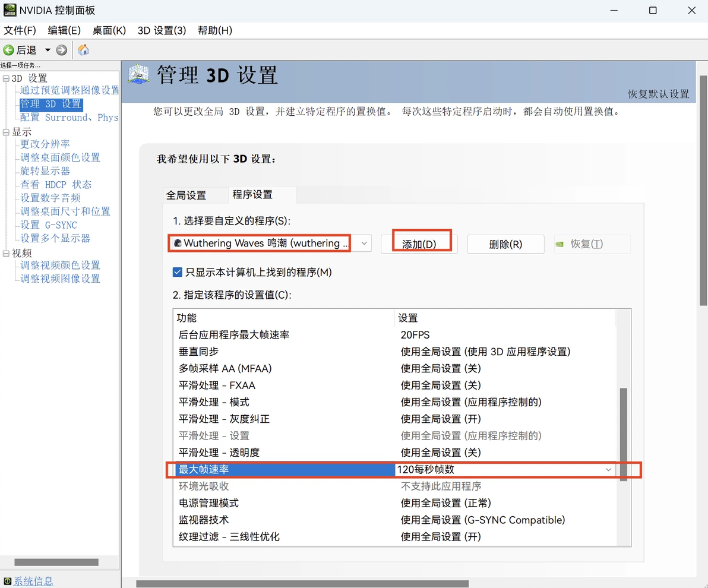Select the 平滑处理 - 透明度 row
The image size is (708, 588).
(x=394, y=453)
